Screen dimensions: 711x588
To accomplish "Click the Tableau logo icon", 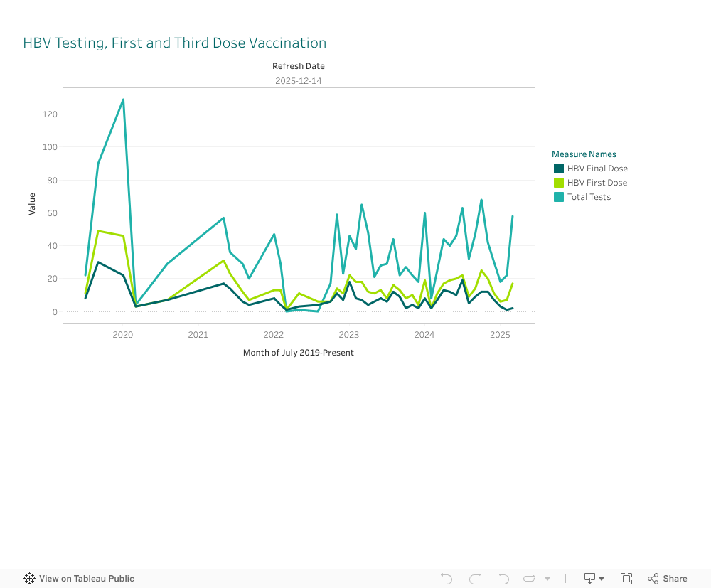I will 30,579.
